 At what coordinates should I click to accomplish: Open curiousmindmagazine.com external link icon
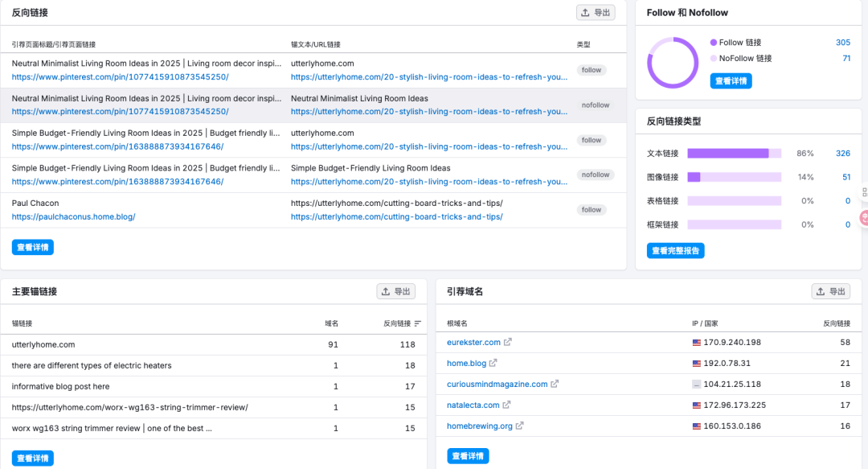click(x=555, y=385)
